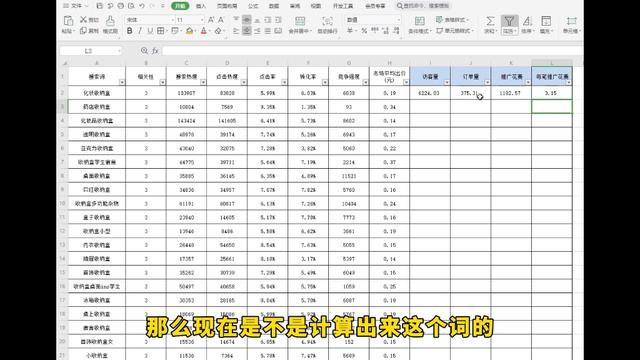Switch to the 插入 Insert tab
Screen dimensions: 640x360
pyautogui.click(x=201, y=6)
